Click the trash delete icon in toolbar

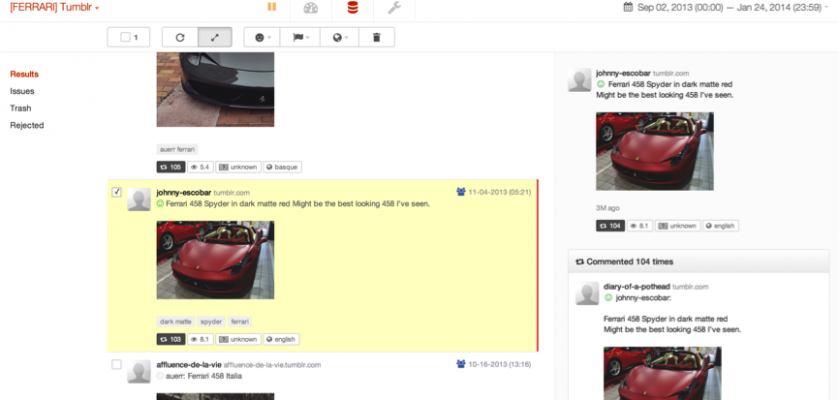coord(376,37)
